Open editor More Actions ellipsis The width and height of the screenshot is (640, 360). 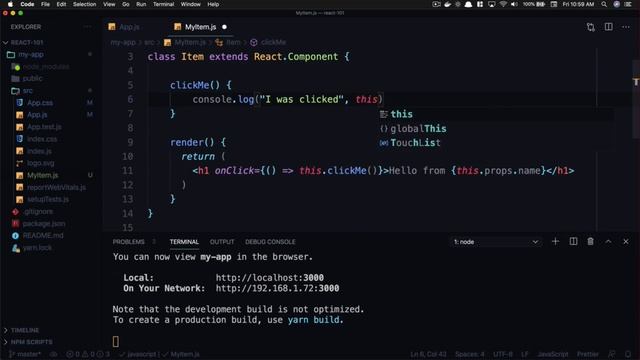[626, 27]
